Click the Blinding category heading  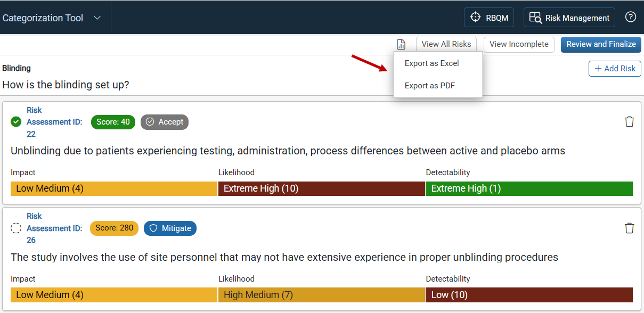17,68
